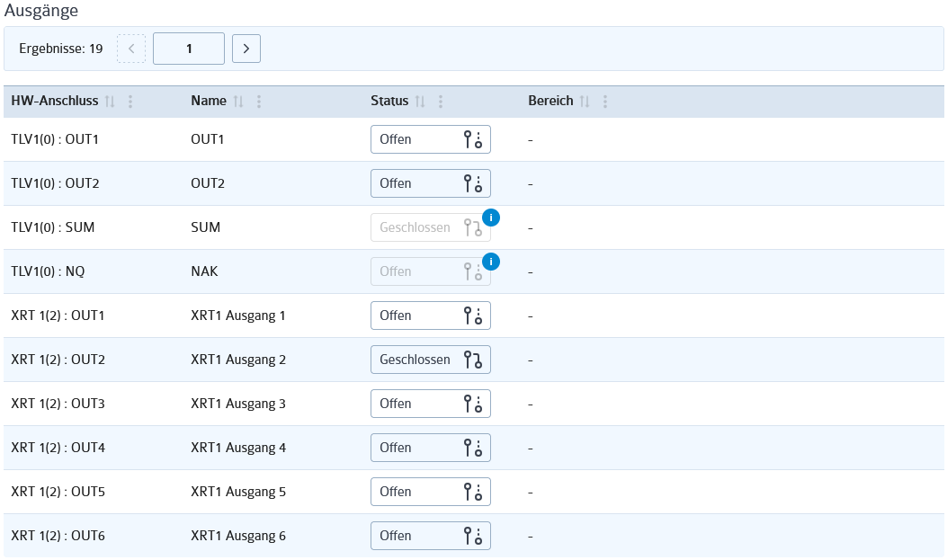The image size is (947, 560).
Task: Show info badge for SUM output
Action: point(491,218)
